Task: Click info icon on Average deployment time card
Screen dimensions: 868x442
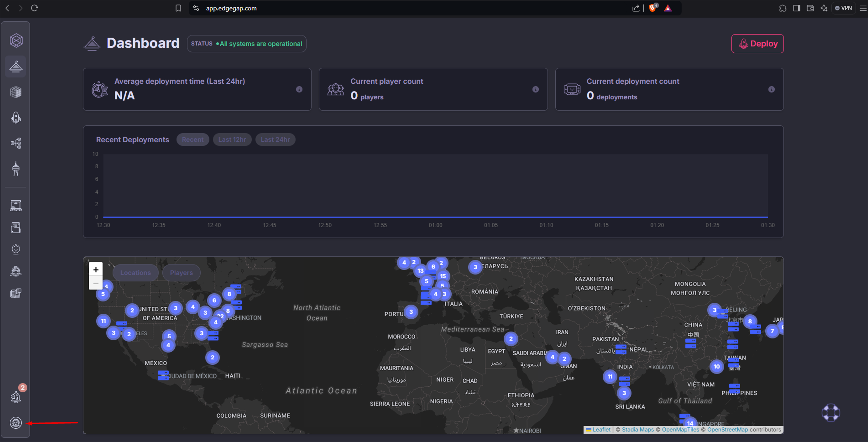Action: pyautogui.click(x=299, y=89)
